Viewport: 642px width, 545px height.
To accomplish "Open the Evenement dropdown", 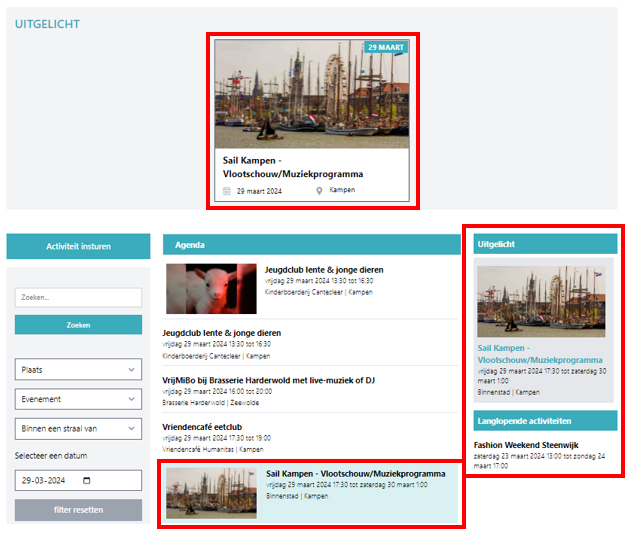I will pos(78,399).
